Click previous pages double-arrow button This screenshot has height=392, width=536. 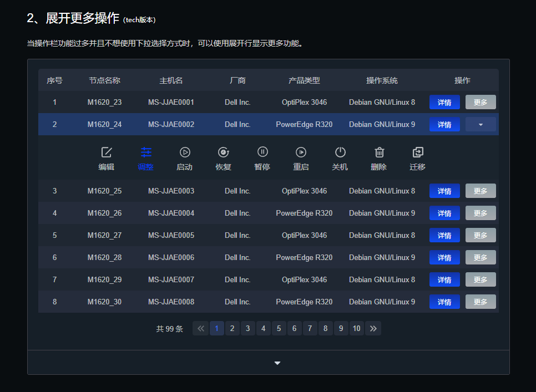pos(201,329)
